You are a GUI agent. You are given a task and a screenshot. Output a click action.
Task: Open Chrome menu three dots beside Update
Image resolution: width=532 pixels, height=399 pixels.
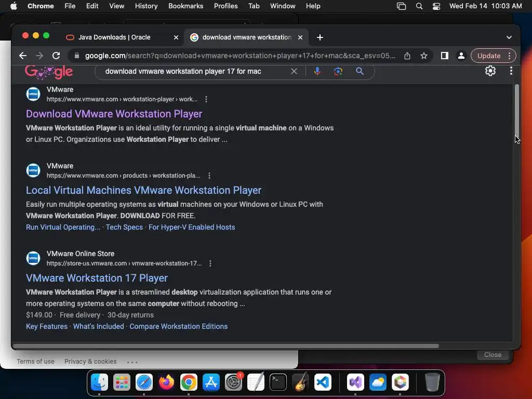pos(509,56)
